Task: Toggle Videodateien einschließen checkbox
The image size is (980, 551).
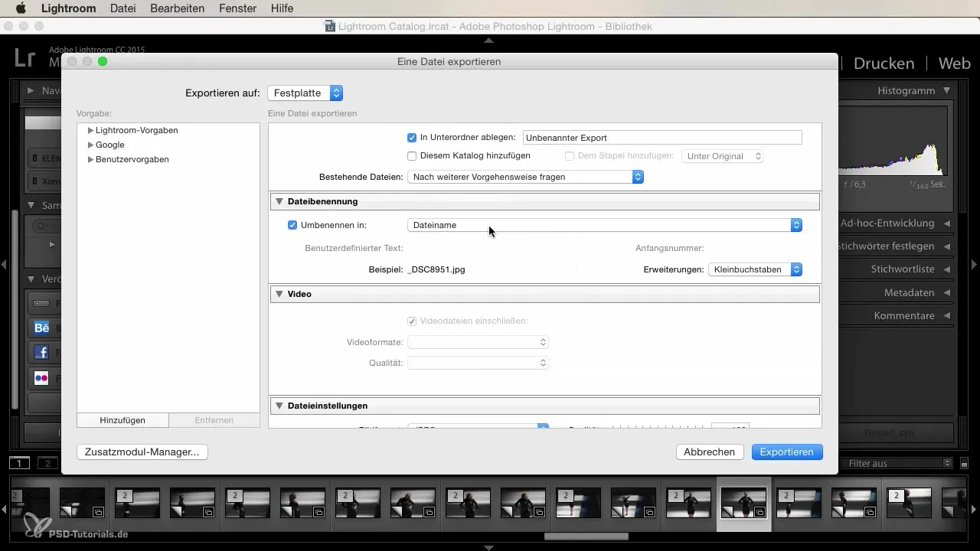Action: (412, 321)
